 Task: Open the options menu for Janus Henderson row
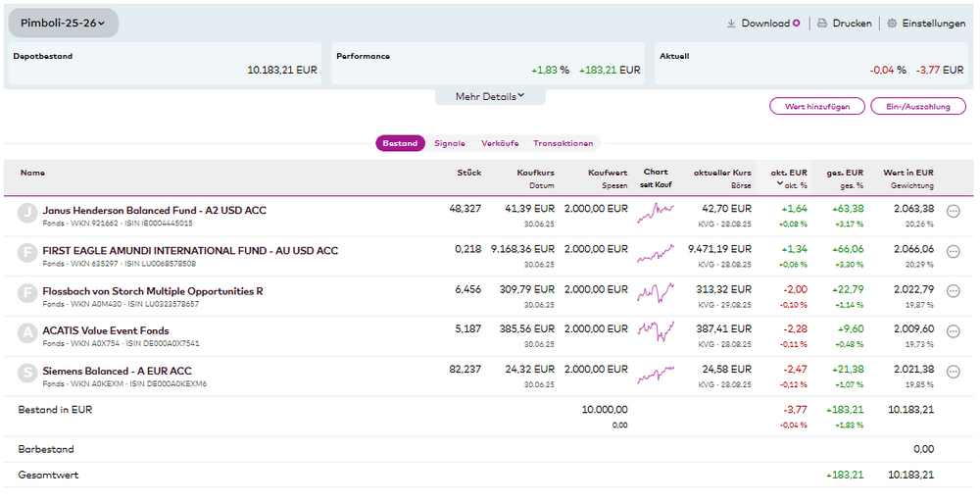pos(953,211)
